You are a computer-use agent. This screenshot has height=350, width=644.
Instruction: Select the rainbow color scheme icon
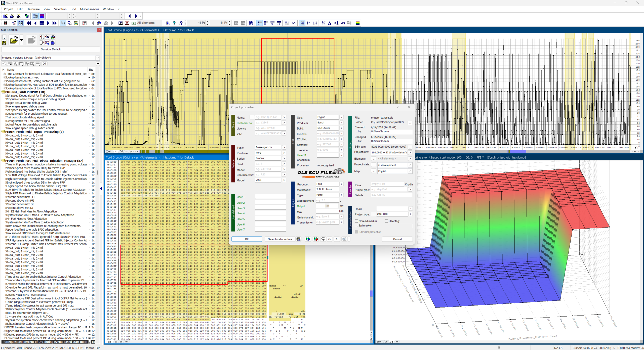357,23
